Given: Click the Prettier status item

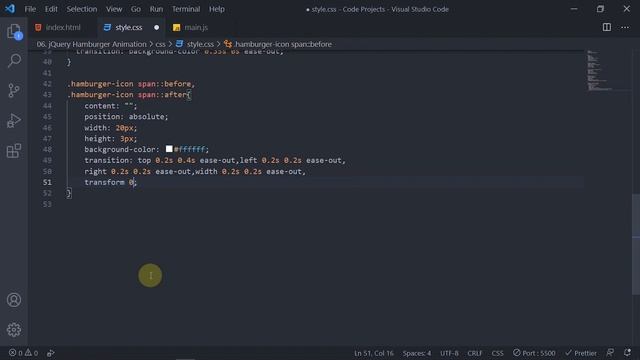Looking at the screenshot, I should tap(581, 353).
